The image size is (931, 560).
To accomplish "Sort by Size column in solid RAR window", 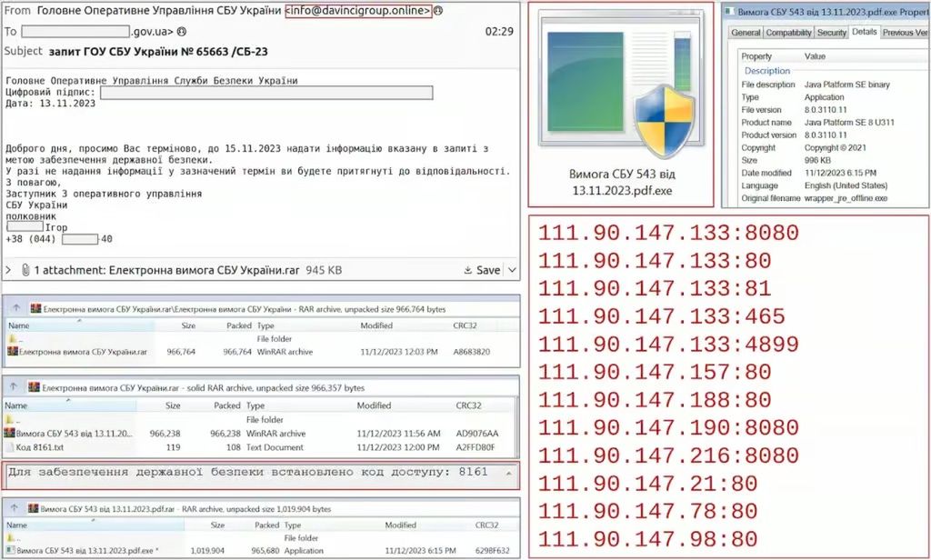I will (x=173, y=405).
